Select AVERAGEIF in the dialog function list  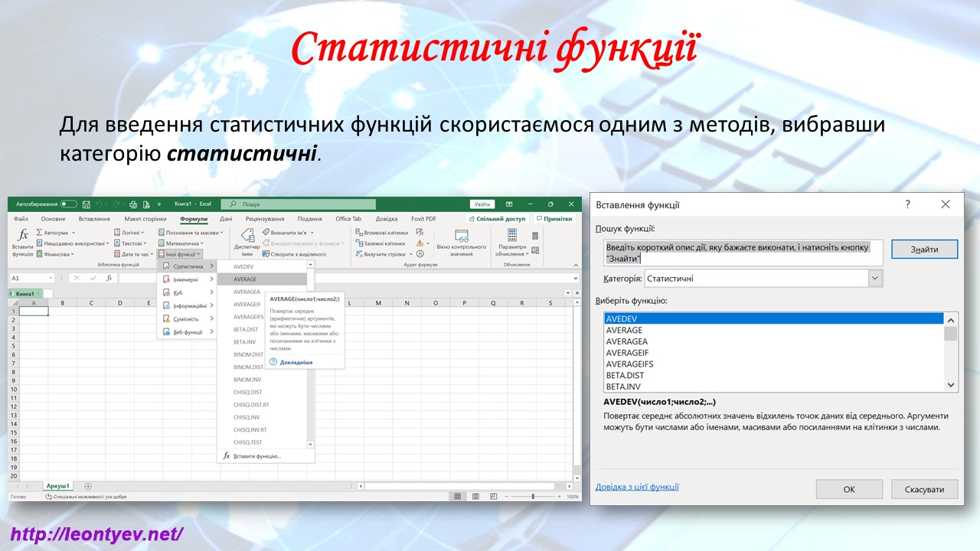point(773,353)
